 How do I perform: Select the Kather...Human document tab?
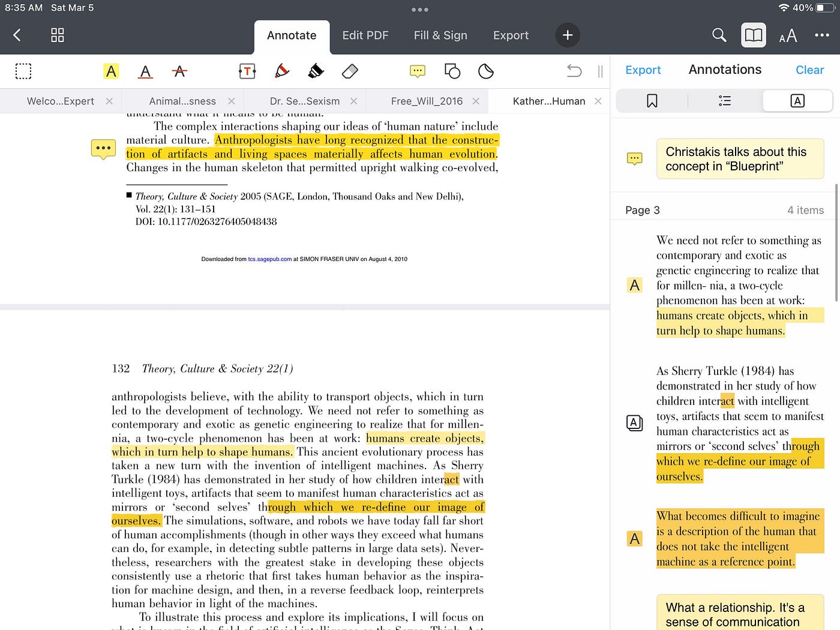(x=549, y=101)
